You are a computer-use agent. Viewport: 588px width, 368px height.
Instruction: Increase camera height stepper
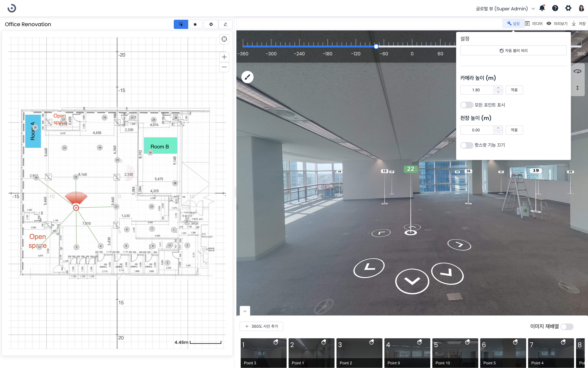coord(498,88)
